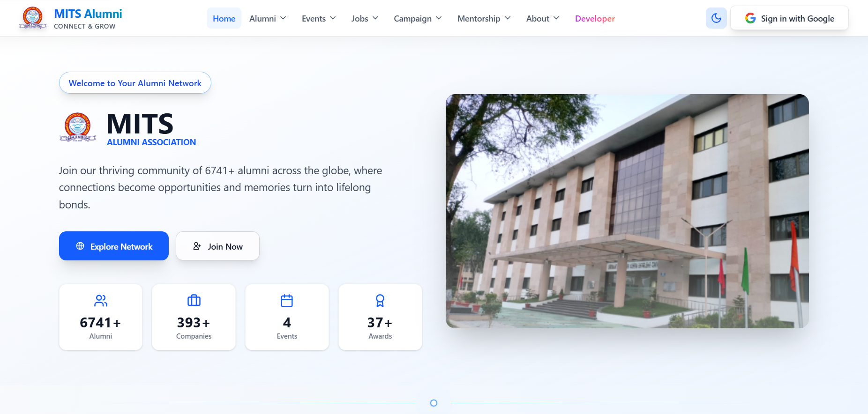868x414 pixels.
Task: Expand the Jobs navigation dropdown
Action: 365,18
